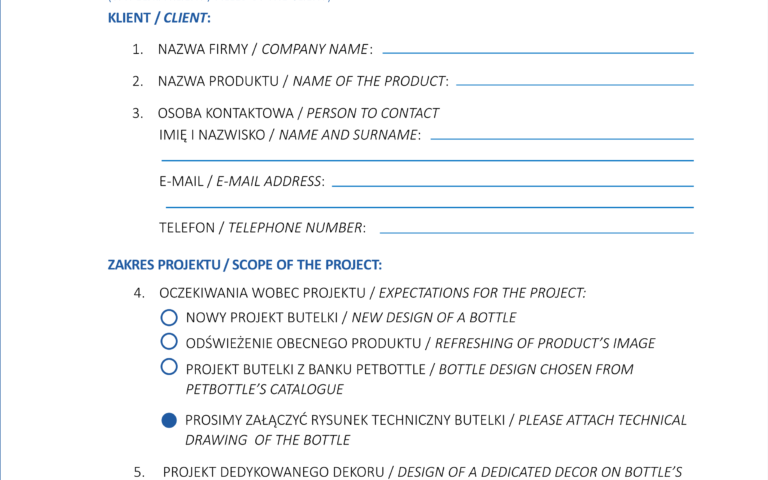Click the 'Zakres projektu / Scope of the Project' heading
The height and width of the screenshot is (480, 768).
(x=245, y=265)
